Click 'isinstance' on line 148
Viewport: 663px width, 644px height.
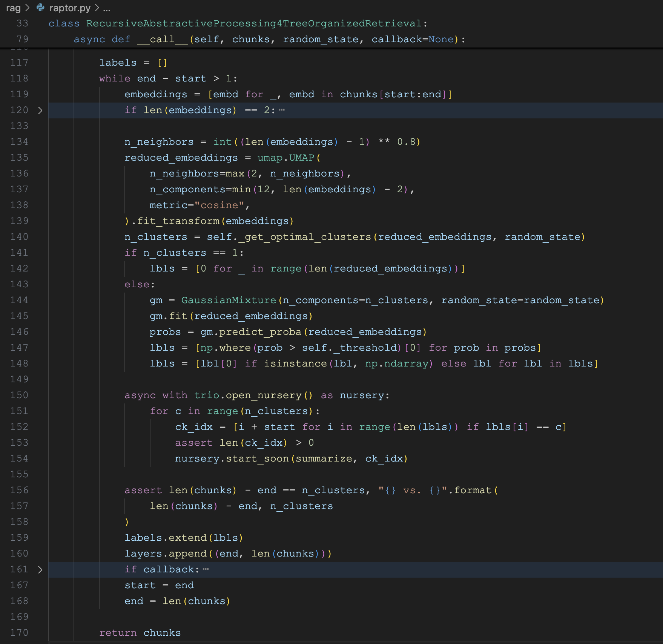point(295,363)
